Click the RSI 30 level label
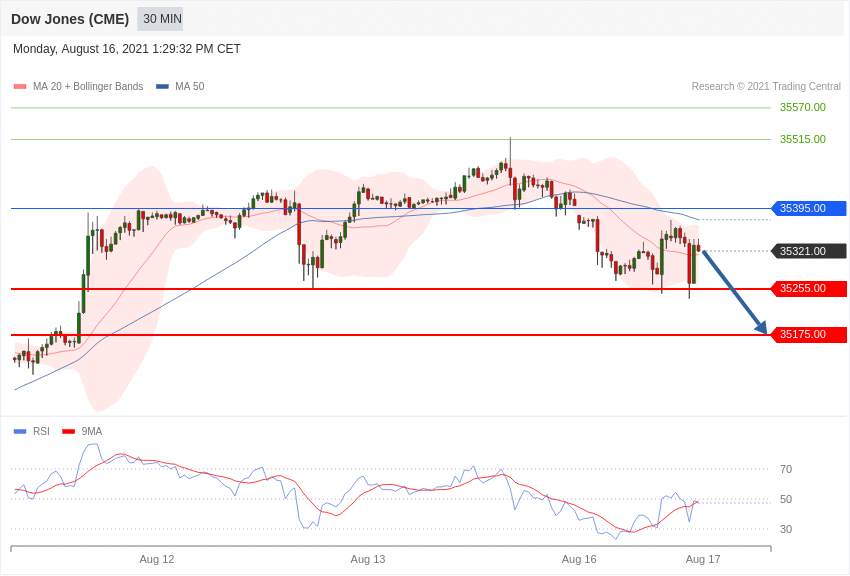850x576 pixels. (786, 529)
